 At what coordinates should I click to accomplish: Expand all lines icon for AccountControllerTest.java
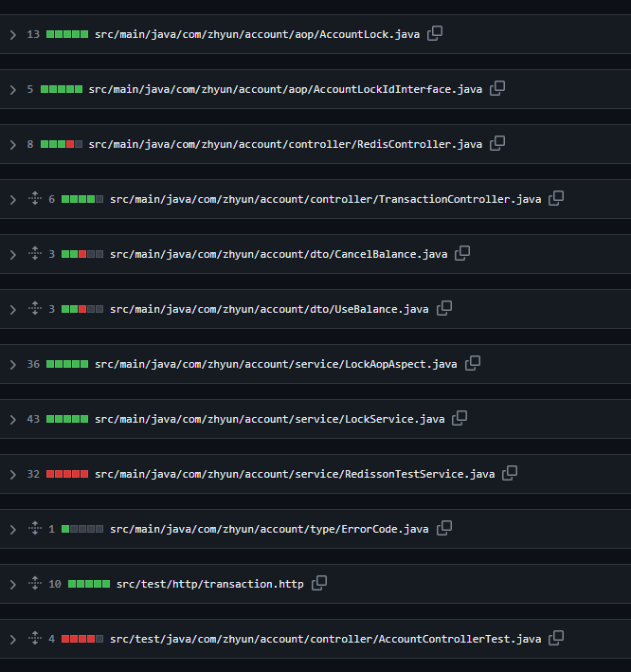(35, 638)
